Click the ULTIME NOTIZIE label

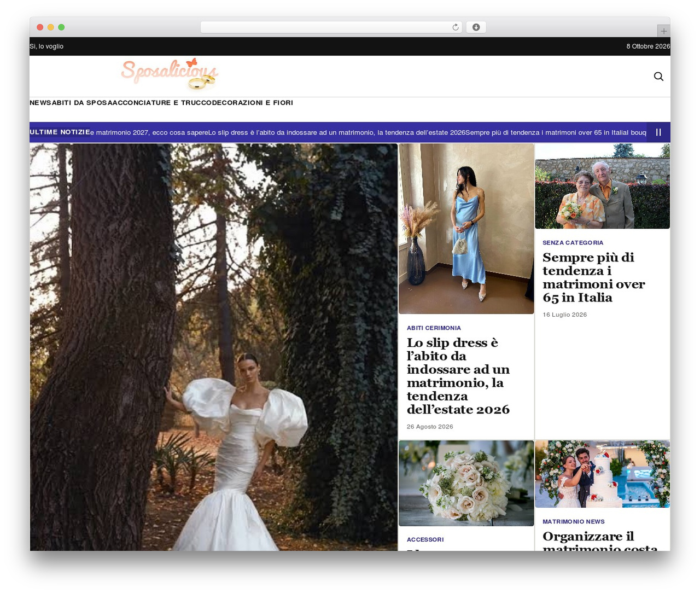[x=60, y=132]
